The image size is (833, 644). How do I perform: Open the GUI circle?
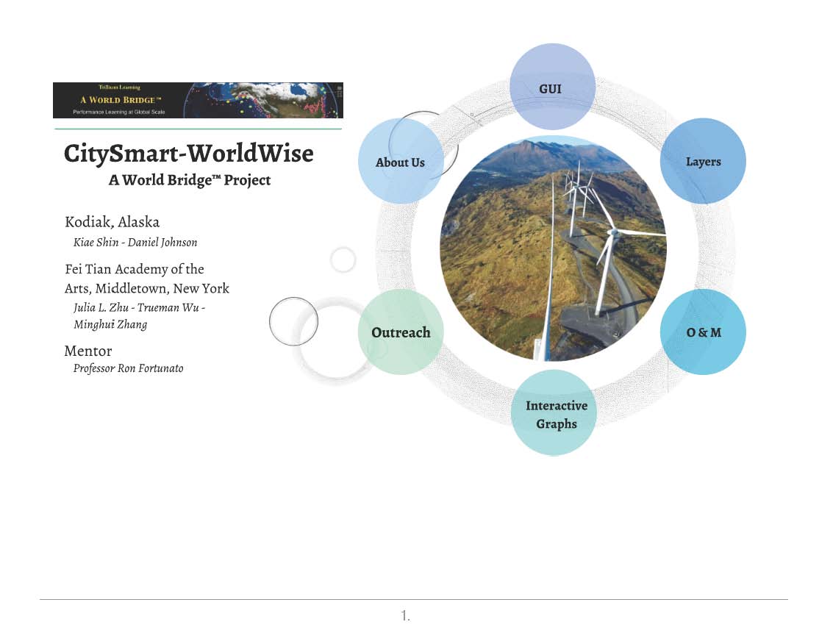coord(551,87)
